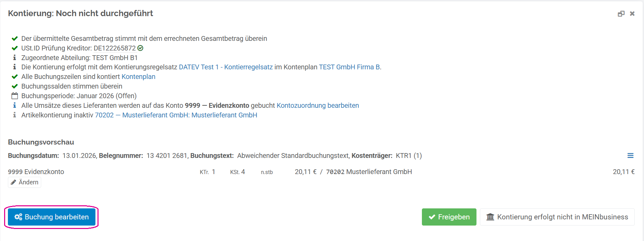Open DATEV Test 1 - Kontierregelsatz link
The image size is (644, 241).
point(226,67)
